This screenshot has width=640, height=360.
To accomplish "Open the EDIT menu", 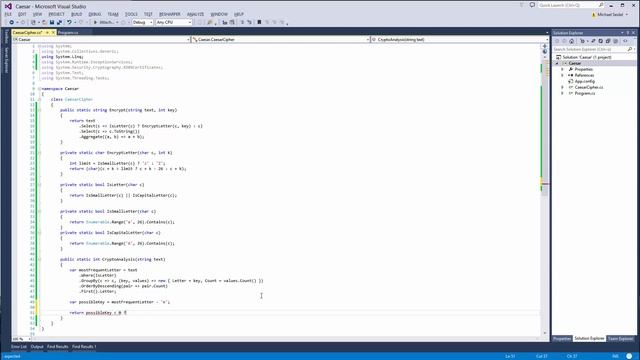I will click(x=22, y=14).
